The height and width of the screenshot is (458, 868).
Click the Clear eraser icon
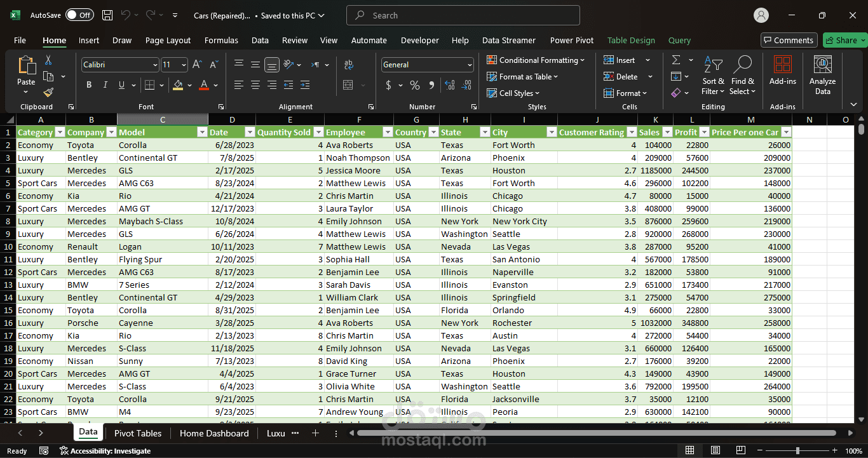[x=676, y=93]
